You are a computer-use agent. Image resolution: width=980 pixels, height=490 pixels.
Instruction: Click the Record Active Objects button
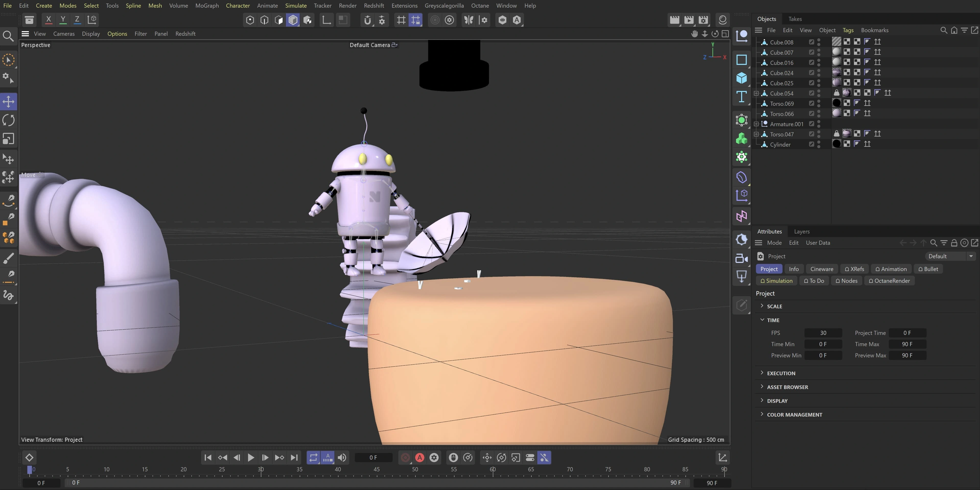(405, 458)
